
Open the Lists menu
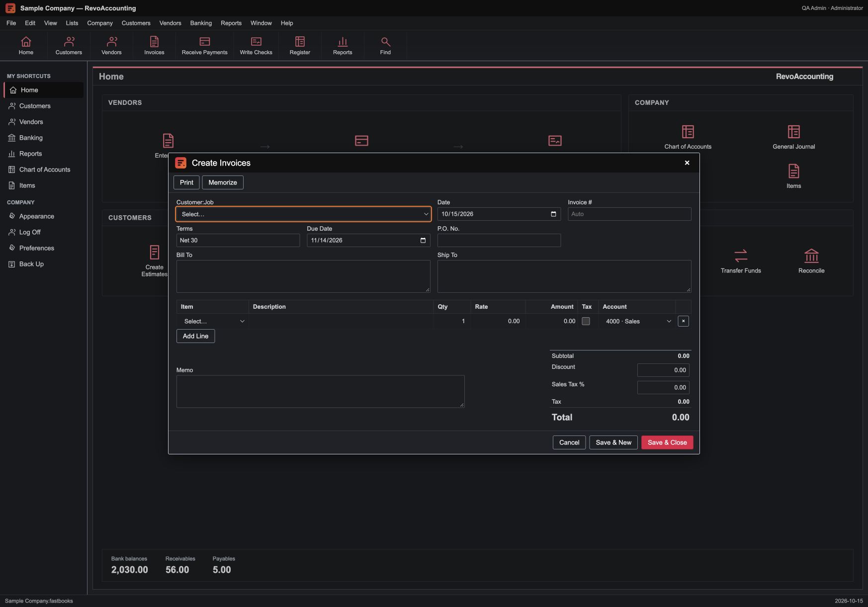[72, 23]
